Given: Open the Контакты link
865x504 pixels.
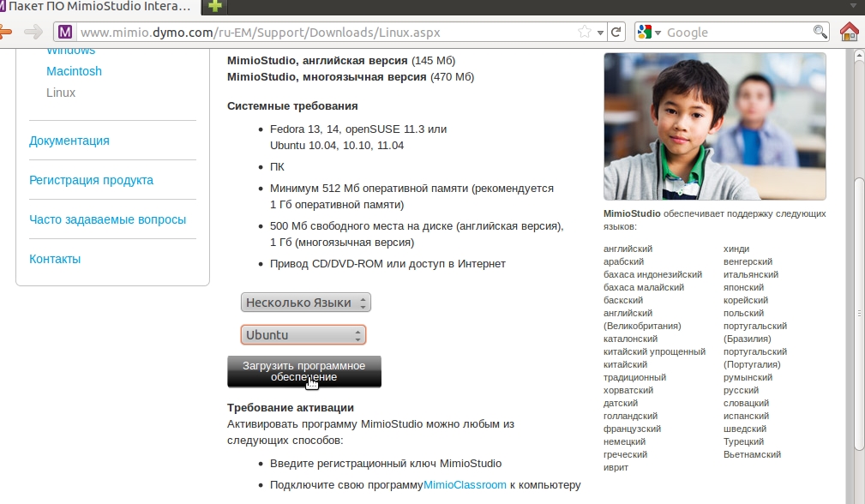Looking at the screenshot, I should tap(55, 259).
